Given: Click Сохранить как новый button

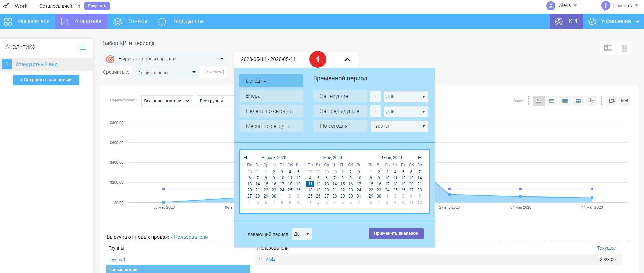Looking at the screenshot, I should pyautogui.click(x=46, y=80).
